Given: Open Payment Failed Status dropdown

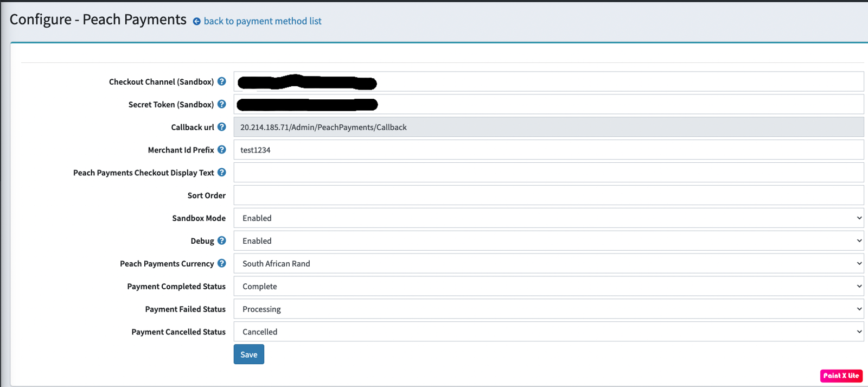Looking at the screenshot, I should (548, 309).
